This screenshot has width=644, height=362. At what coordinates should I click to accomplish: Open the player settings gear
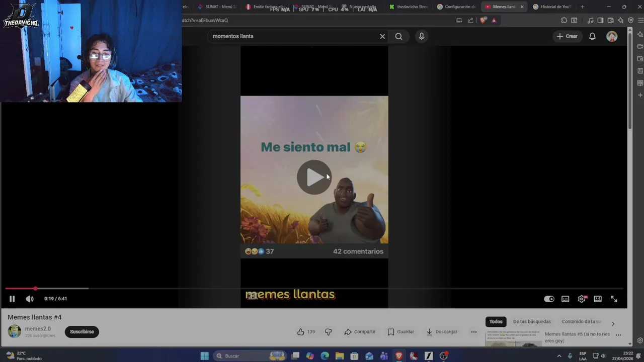pos(582,299)
